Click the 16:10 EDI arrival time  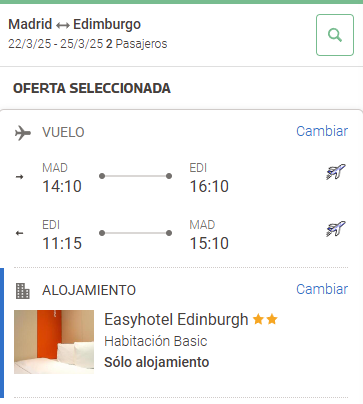(x=209, y=186)
